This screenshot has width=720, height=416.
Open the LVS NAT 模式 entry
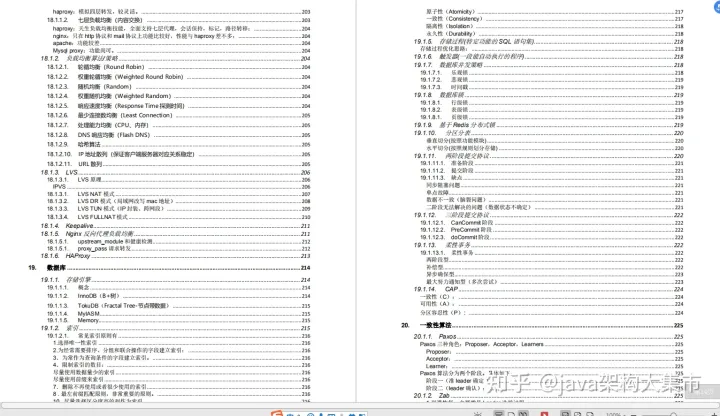[179, 194]
